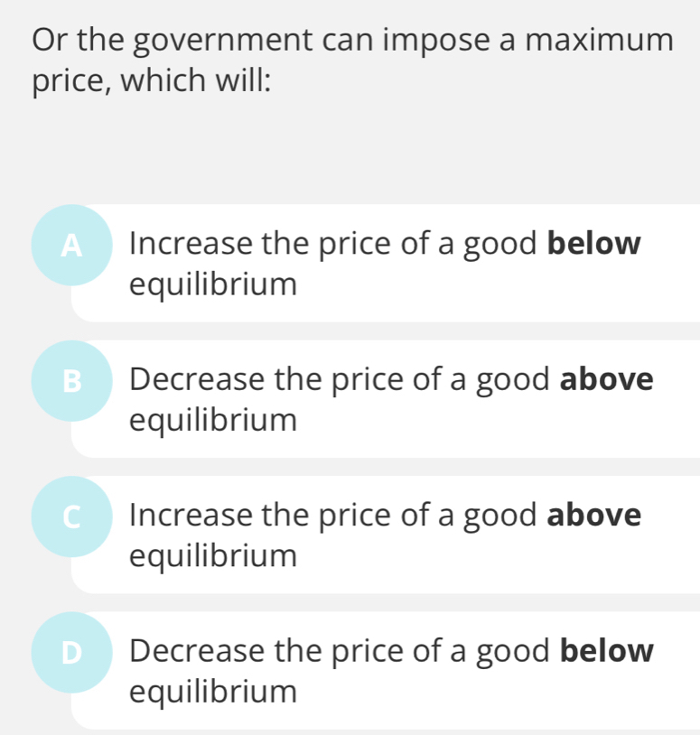Click the letter C circle badge
Screen dimensions: 700x735
click(x=71, y=516)
